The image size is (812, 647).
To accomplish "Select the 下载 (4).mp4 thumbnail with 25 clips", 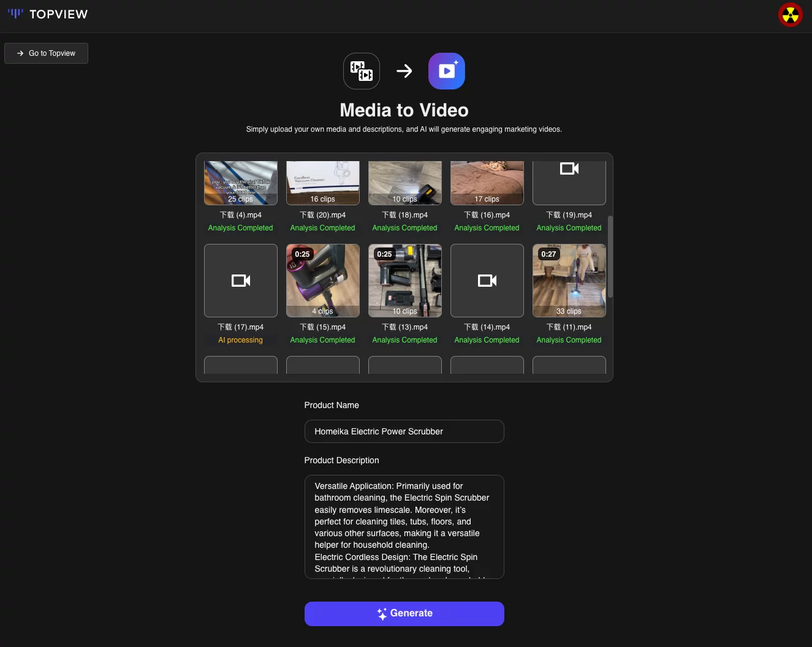I will pyautogui.click(x=240, y=182).
